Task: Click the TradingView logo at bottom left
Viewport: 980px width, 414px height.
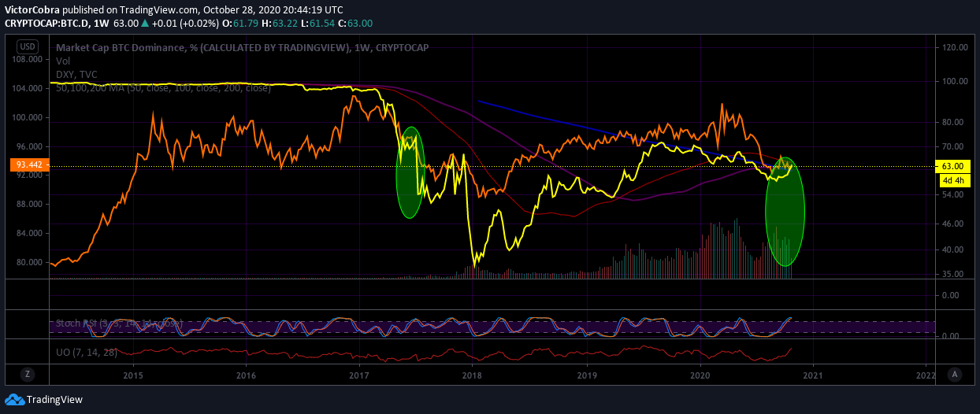Action: tap(43, 400)
